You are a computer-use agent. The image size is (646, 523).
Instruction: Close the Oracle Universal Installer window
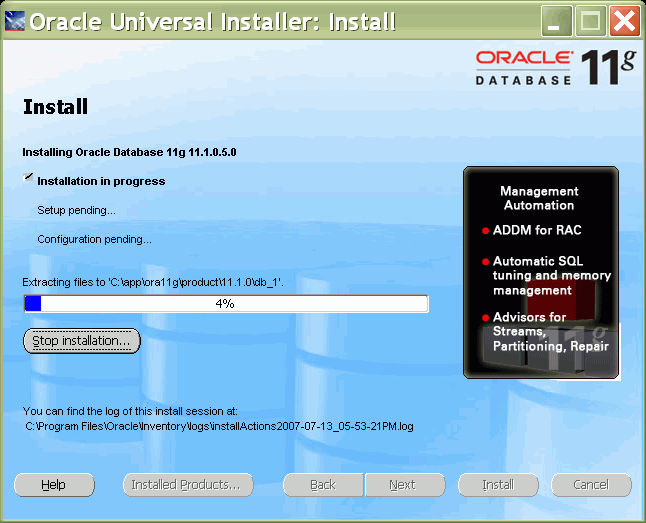coord(623,21)
